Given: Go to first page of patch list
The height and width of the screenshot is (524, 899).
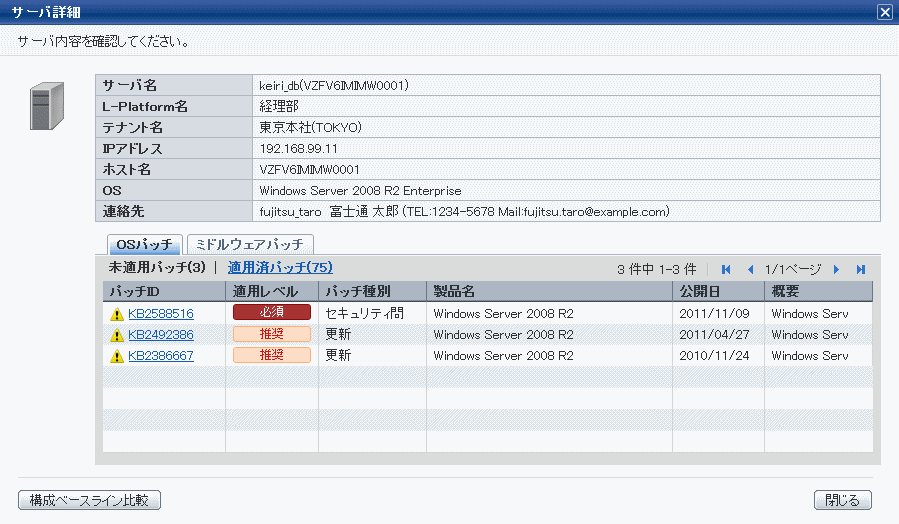Looking at the screenshot, I should [x=726, y=269].
